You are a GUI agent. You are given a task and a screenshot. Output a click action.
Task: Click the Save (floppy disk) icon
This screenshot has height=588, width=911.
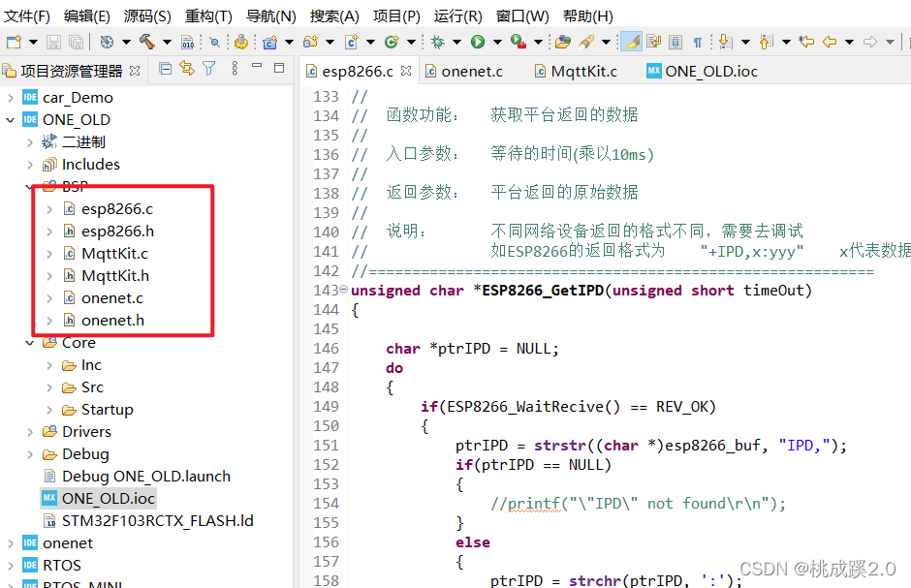pos(53,42)
